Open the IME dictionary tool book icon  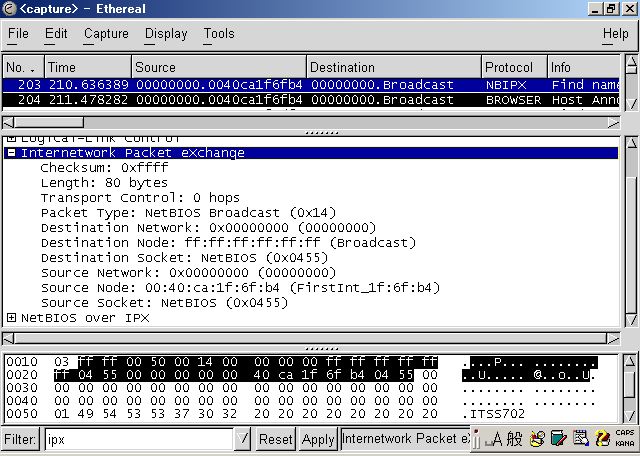pos(558,439)
